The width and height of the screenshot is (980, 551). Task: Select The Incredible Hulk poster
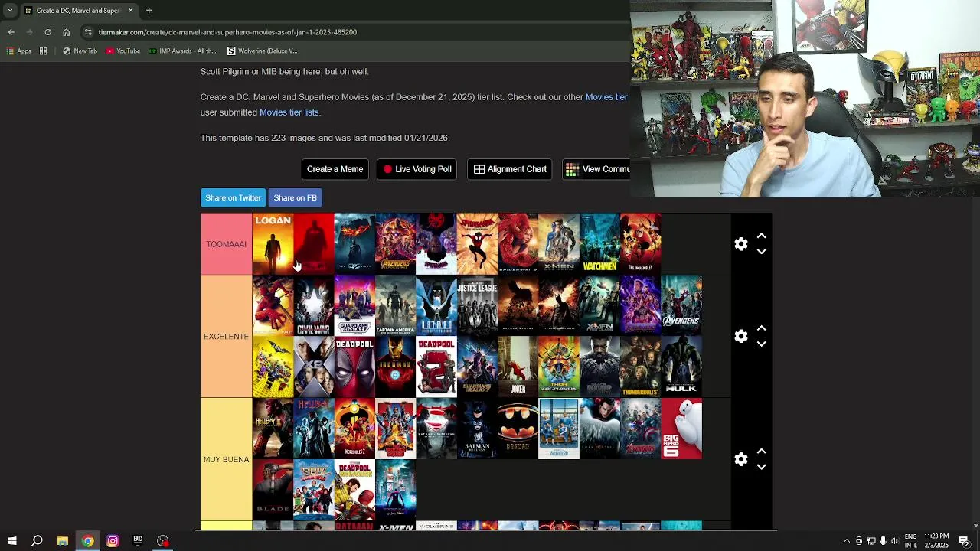(x=681, y=367)
